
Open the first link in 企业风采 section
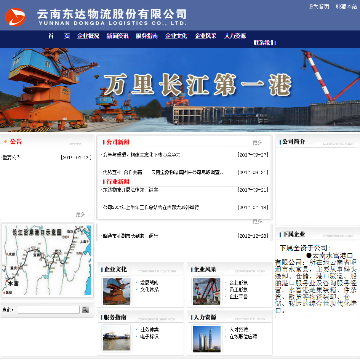click(x=239, y=283)
